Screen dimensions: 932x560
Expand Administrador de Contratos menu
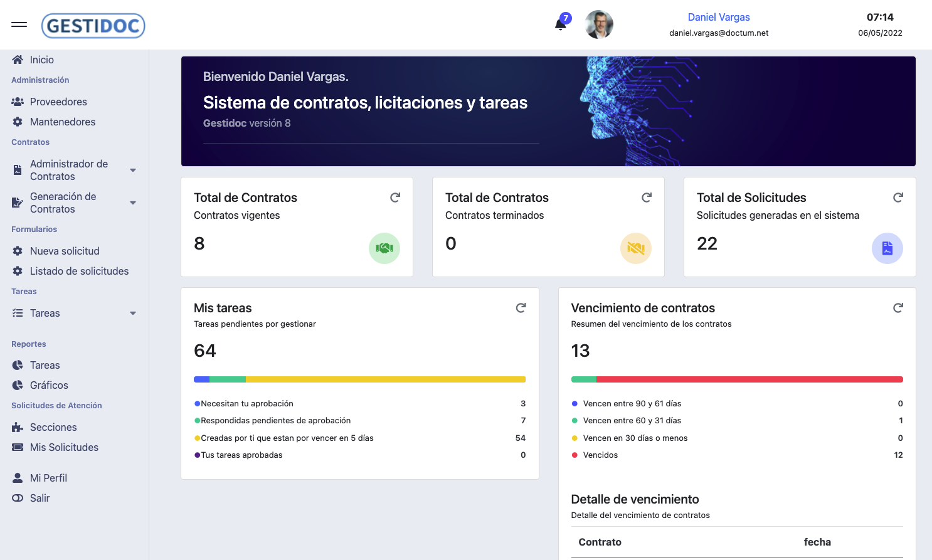[132, 170]
